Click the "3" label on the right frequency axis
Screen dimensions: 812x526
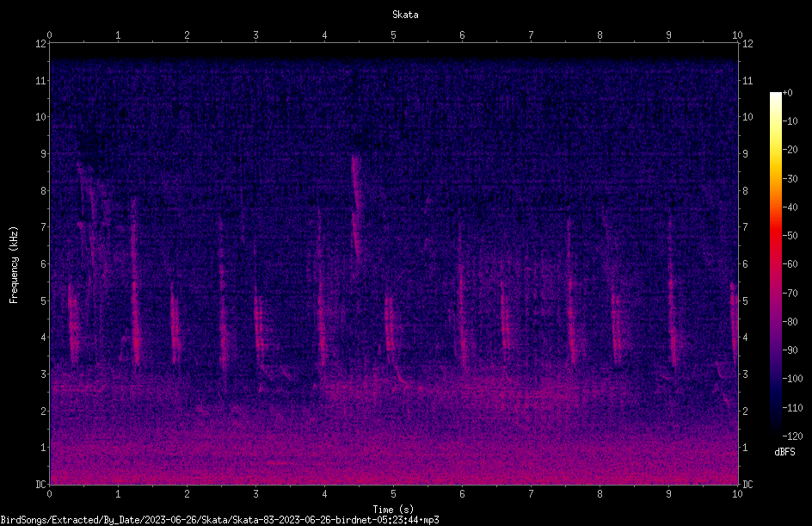click(x=745, y=374)
